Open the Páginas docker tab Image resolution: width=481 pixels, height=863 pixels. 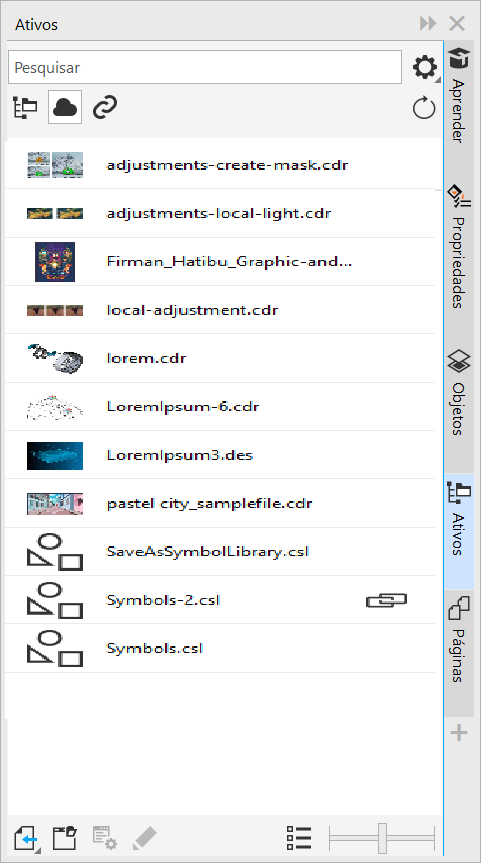point(459,640)
